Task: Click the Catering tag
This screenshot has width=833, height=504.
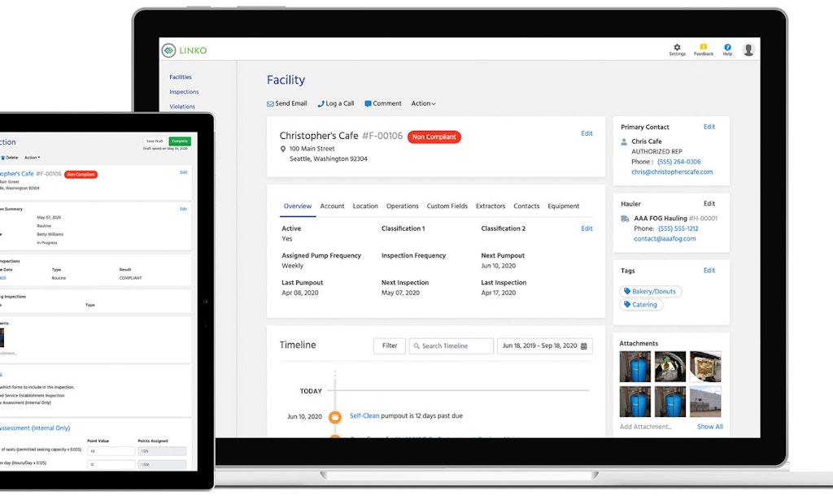Action: tap(641, 305)
